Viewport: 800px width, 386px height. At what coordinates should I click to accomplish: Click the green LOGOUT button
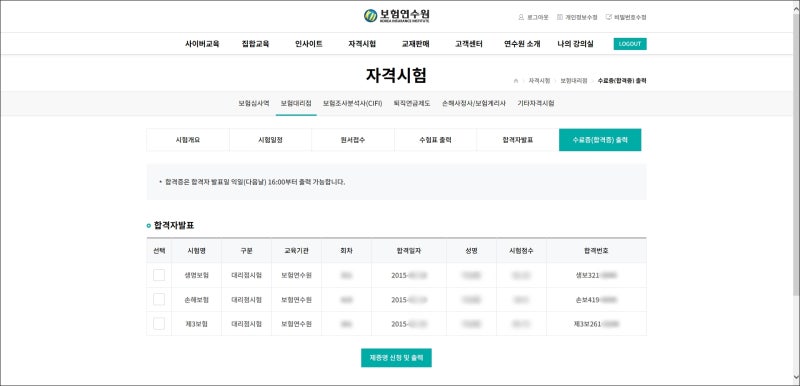630,44
